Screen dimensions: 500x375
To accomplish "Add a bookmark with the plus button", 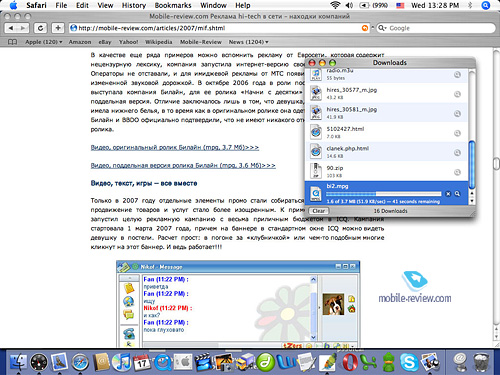I will (x=58, y=28).
